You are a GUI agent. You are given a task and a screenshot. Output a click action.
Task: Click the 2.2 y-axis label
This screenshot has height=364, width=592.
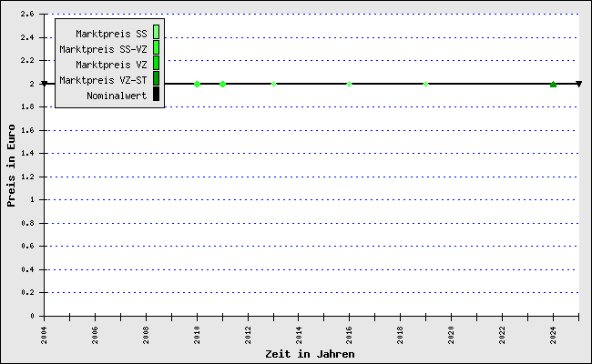pos(27,60)
